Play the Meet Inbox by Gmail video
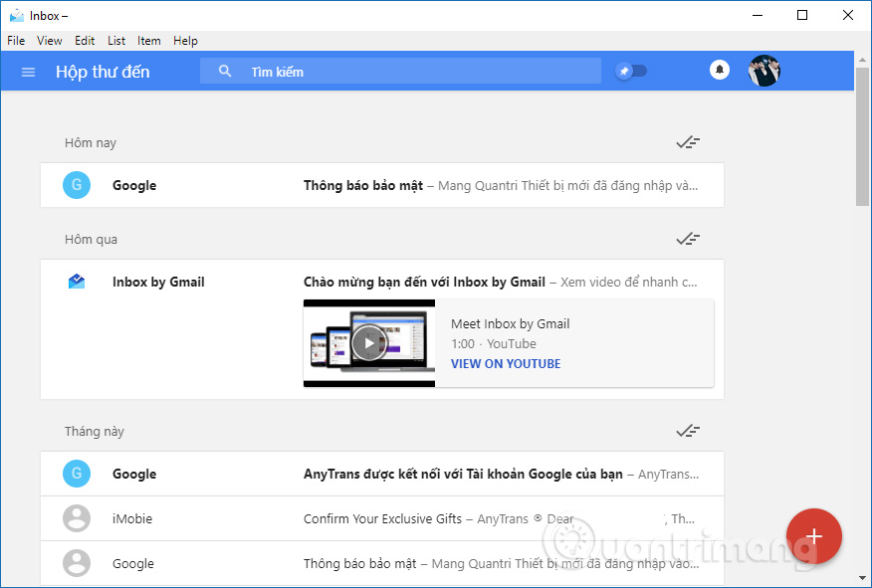Viewport: 872px width, 588px height. click(368, 342)
